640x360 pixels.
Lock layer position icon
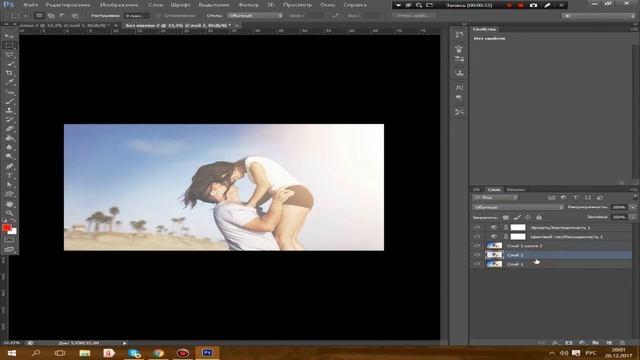pyautogui.click(x=528, y=218)
